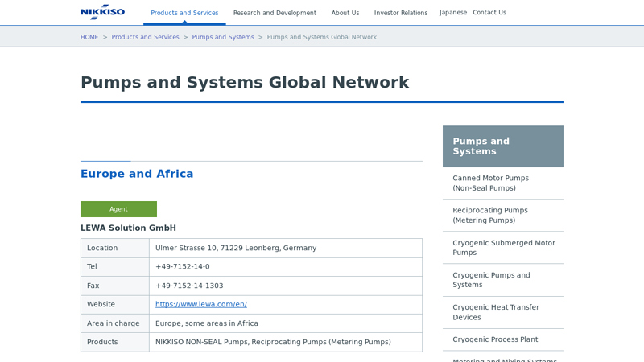Viewport: 644px width, 362px height.
Task: Open Reciprocating Pumps (Metering Pumps) sidebar link
Action: tap(503, 215)
